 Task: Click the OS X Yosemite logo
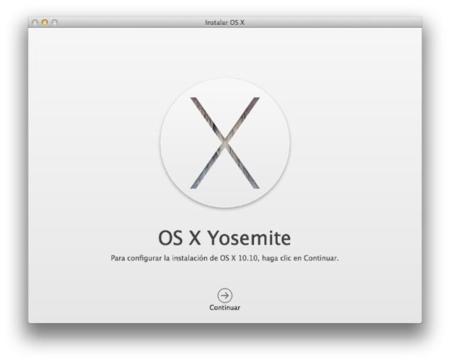point(225,143)
